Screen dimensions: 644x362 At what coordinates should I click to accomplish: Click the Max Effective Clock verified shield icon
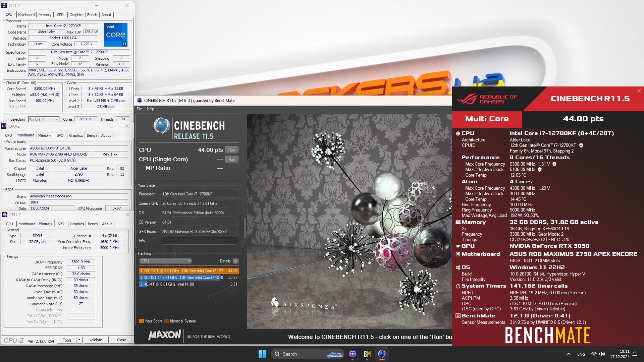click(540, 170)
